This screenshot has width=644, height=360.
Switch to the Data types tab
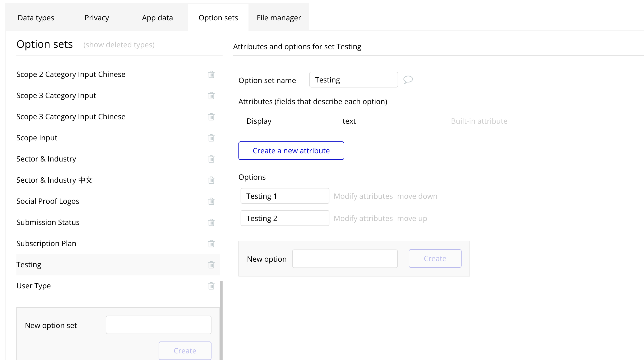point(36,18)
